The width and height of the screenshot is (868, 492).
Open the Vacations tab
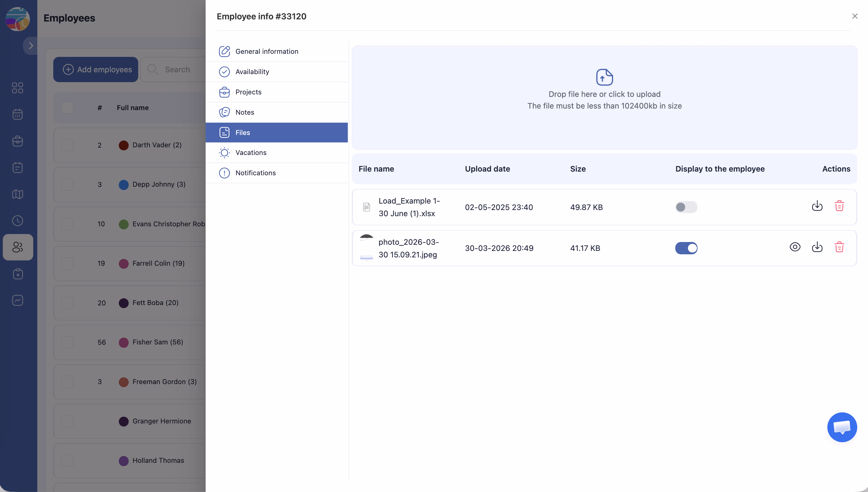point(251,153)
